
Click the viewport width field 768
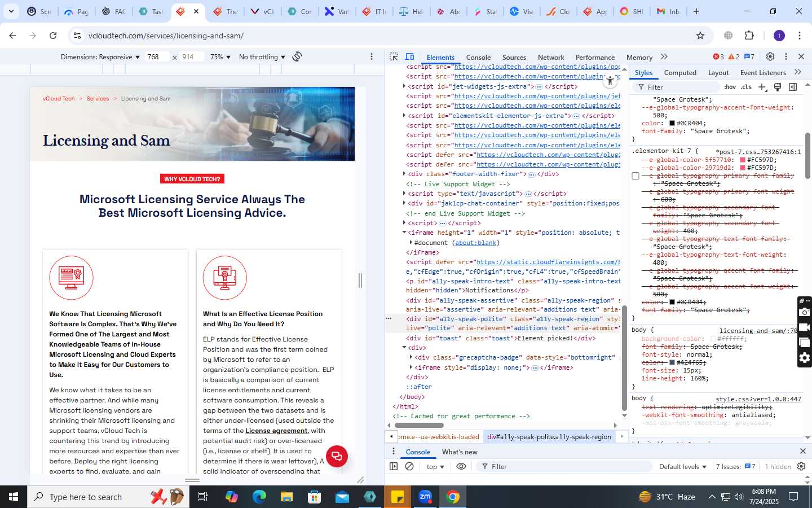click(157, 57)
